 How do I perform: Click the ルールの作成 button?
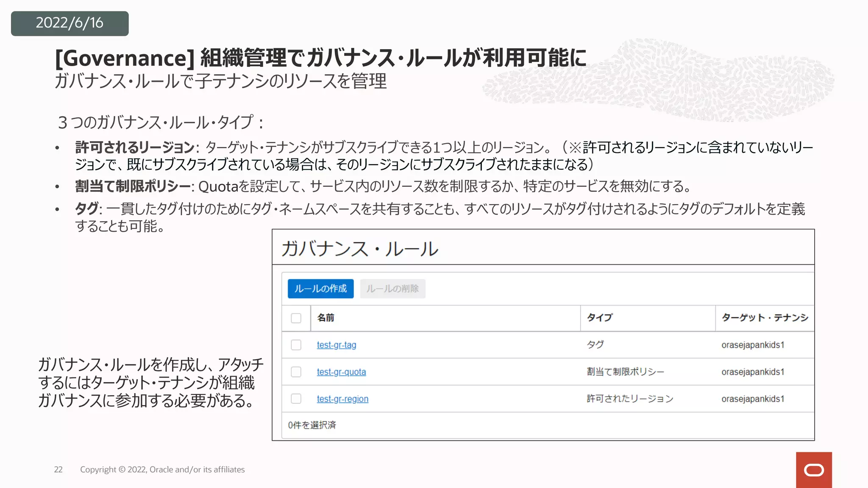click(320, 288)
